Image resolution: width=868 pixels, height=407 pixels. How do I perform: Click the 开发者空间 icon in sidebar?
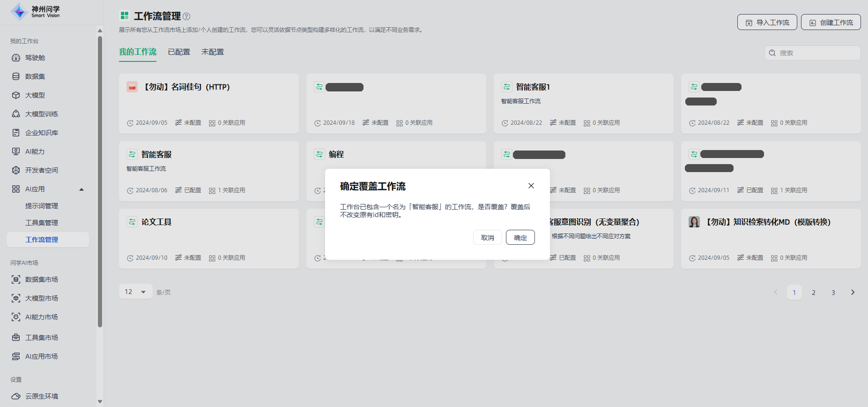[16, 170]
